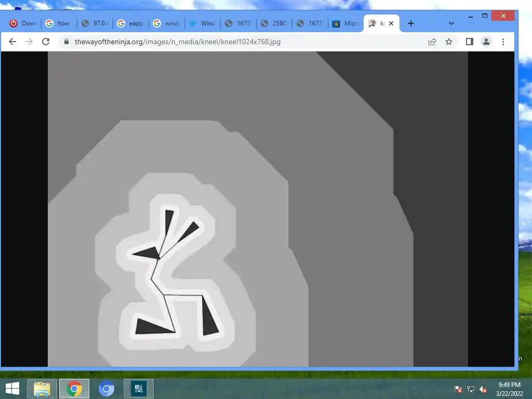The height and width of the screenshot is (399, 532).
Task: Open the dark teal app on the taskbar
Action: click(x=138, y=389)
